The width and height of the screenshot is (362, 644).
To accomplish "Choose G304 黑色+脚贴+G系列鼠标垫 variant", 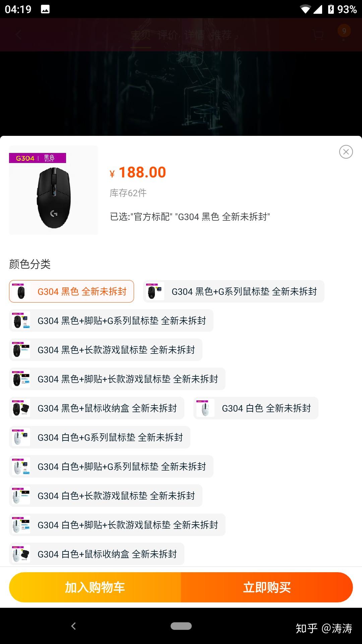I will 111,321.
